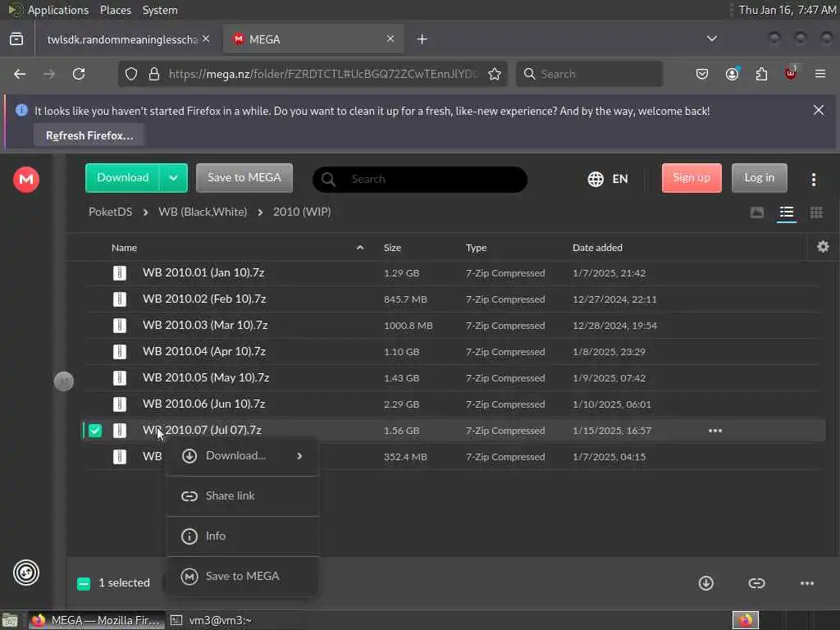This screenshot has height=630, width=840.
Task: Select WB 2010.04 (Apr 10).7z file
Action: [x=204, y=351]
